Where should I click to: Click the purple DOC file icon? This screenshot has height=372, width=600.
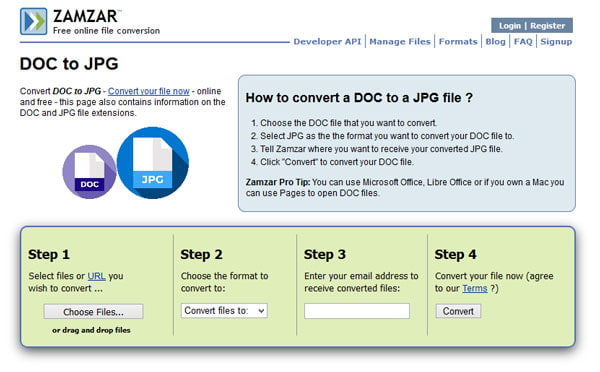(90, 172)
